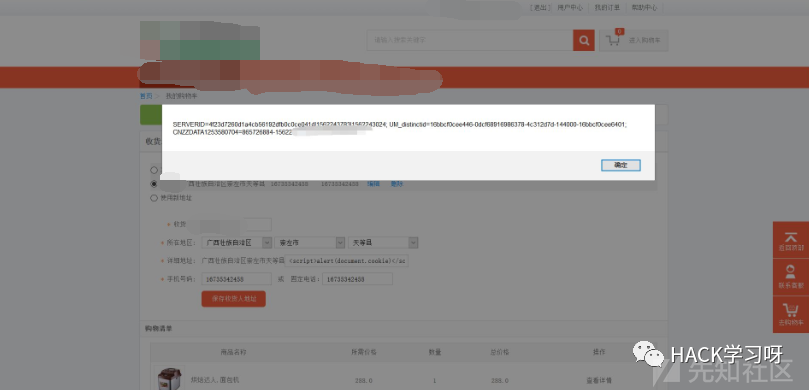Open the province dropdown 广西壮族自治区

[x=237, y=242]
